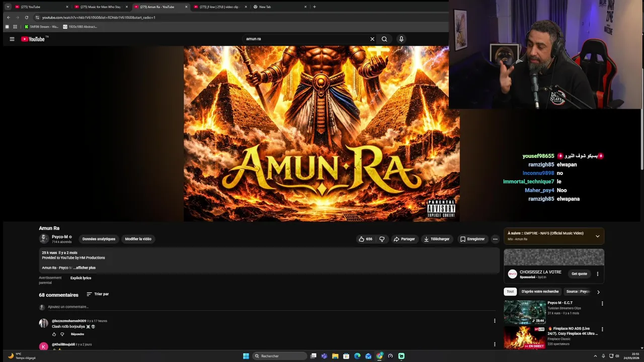644x362 pixels.
Task: Open more actions next to Enregistrer
Action: (495, 239)
